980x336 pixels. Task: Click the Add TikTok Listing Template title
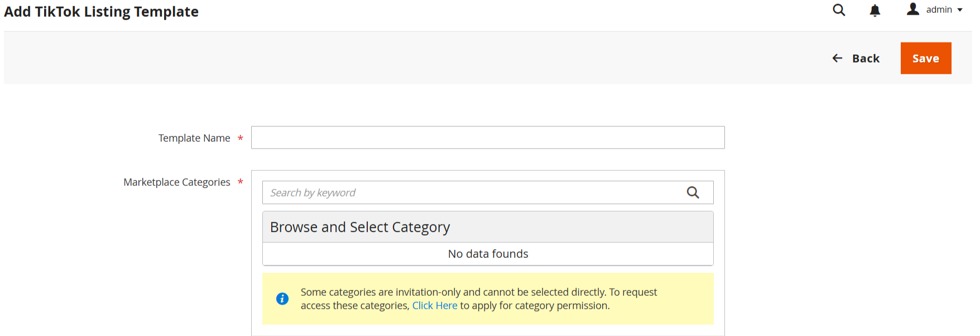pyautogui.click(x=101, y=12)
